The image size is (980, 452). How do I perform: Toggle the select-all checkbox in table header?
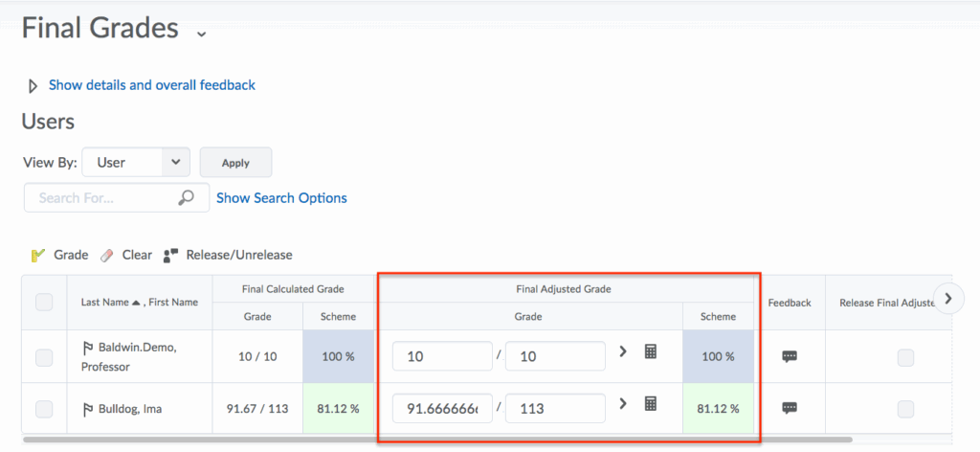44,303
